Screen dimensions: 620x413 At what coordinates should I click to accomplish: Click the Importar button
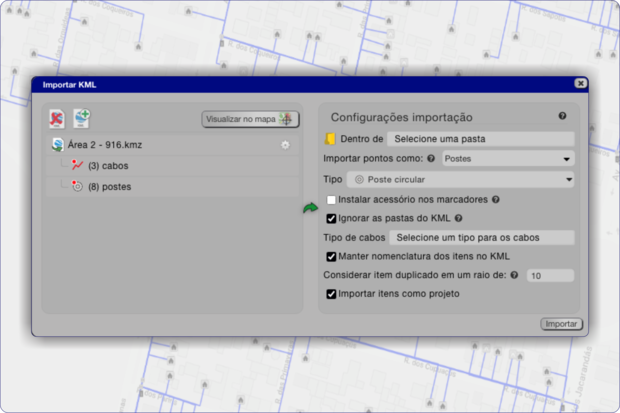[x=561, y=324]
